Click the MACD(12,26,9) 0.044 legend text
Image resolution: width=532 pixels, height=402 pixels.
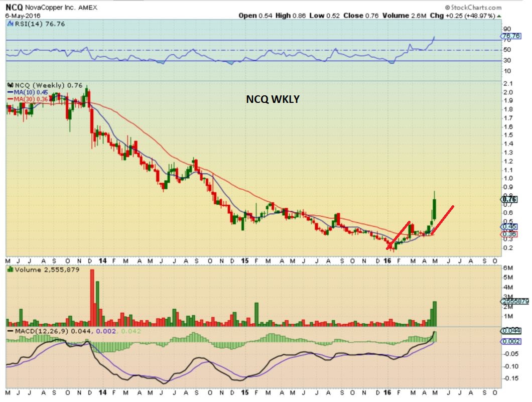point(53,331)
